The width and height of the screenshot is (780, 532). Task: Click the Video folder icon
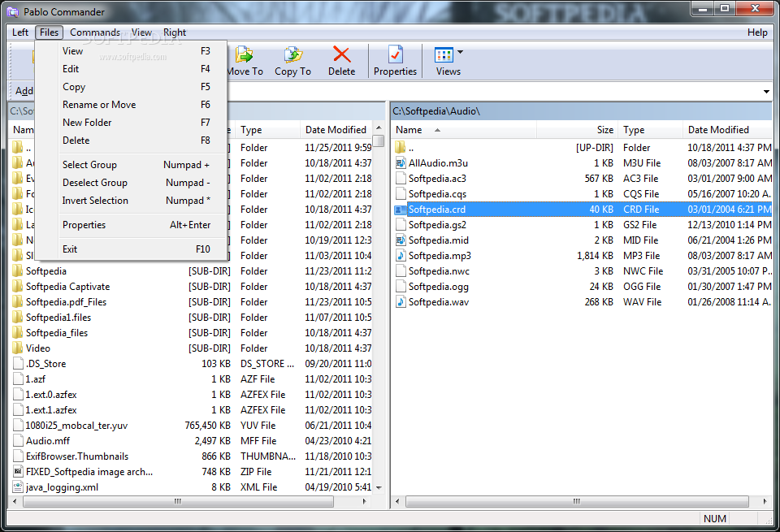click(17, 348)
